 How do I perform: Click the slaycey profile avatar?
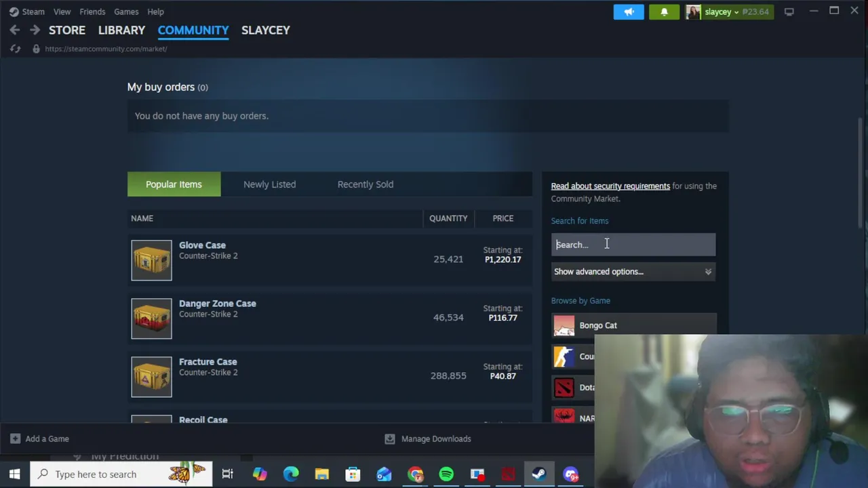[693, 12]
